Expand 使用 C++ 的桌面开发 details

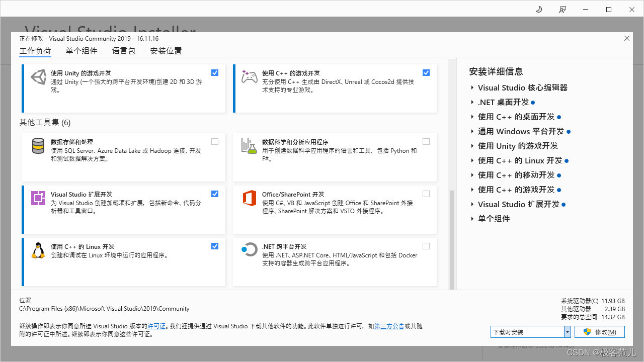pos(472,117)
